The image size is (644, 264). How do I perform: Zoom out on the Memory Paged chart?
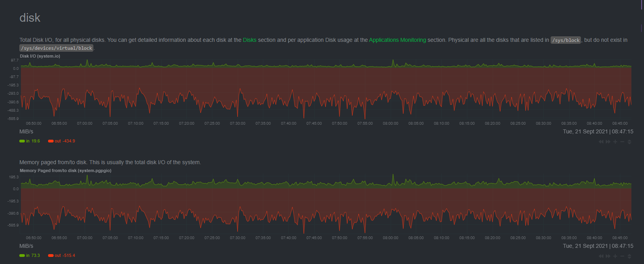coord(622,256)
